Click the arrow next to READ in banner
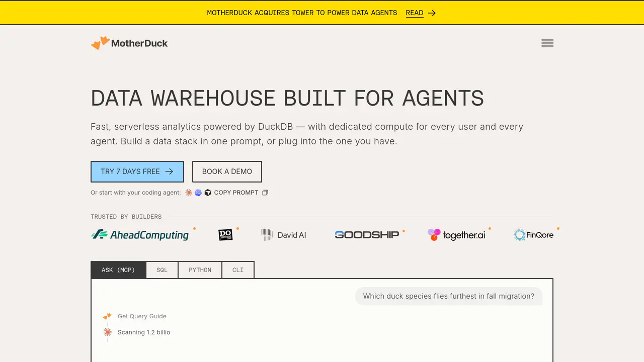644x362 pixels. pyautogui.click(x=432, y=13)
